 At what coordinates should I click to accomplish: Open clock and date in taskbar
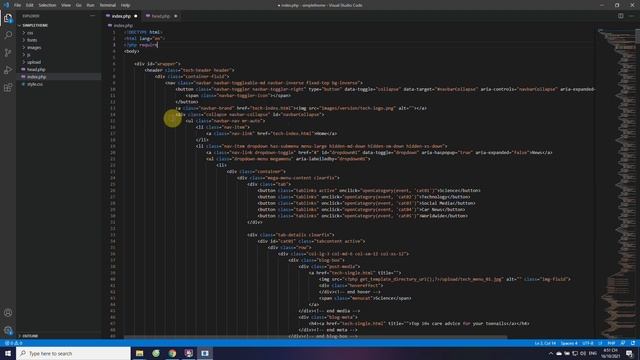point(611,353)
